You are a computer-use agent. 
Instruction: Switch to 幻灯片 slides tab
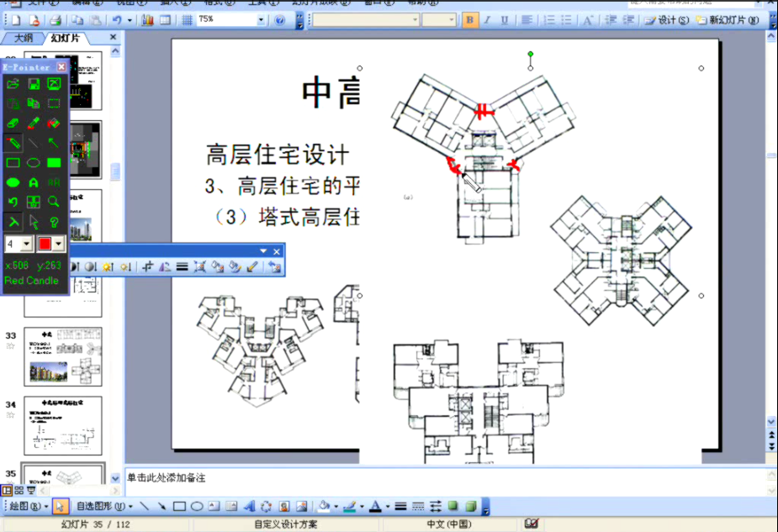pyautogui.click(x=65, y=38)
